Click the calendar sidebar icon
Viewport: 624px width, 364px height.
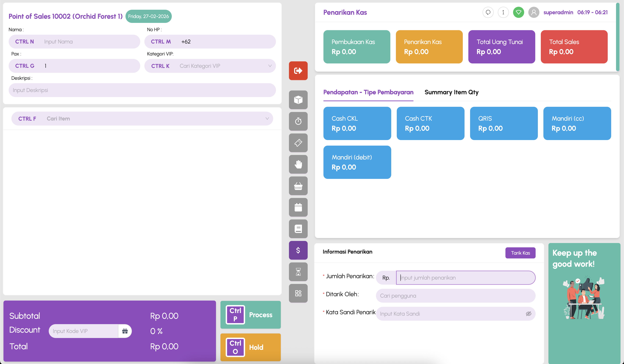[298, 207]
